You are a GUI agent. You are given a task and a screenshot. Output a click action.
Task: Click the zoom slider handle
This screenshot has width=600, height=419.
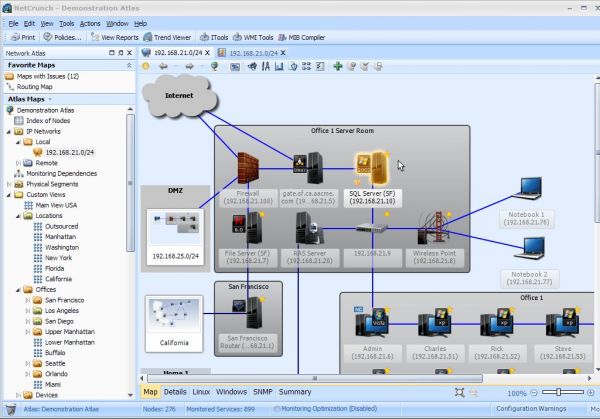coord(559,392)
